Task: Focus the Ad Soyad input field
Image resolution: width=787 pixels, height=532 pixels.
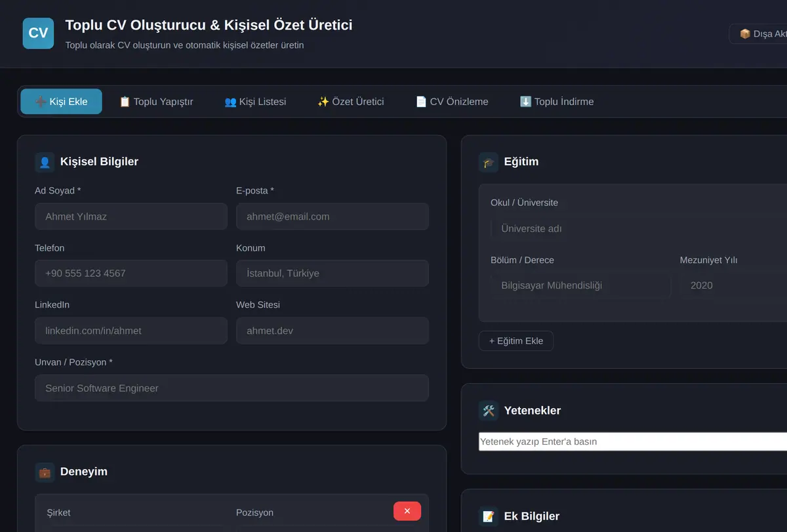Action: [x=131, y=216]
